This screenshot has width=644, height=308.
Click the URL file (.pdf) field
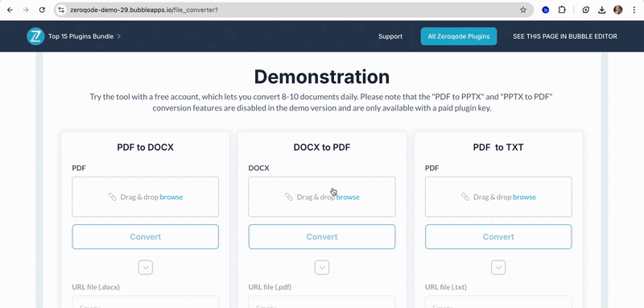(x=322, y=302)
